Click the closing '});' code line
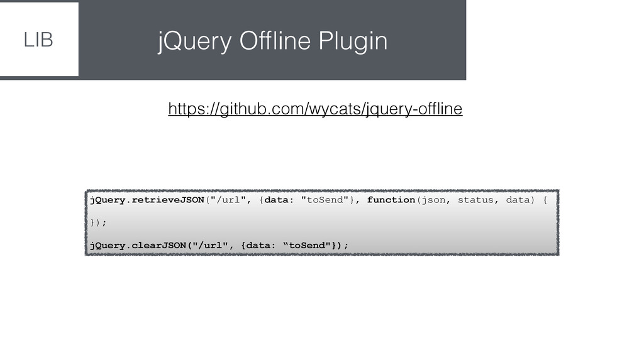The image size is (644, 362). click(x=98, y=222)
